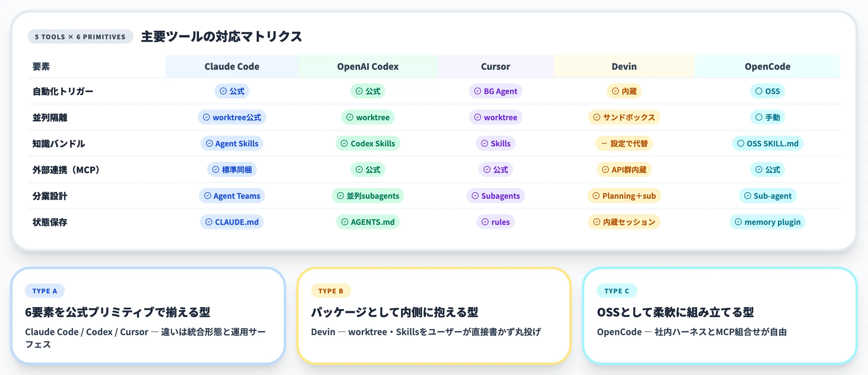Select the 知識バンドル row label

point(59,144)
